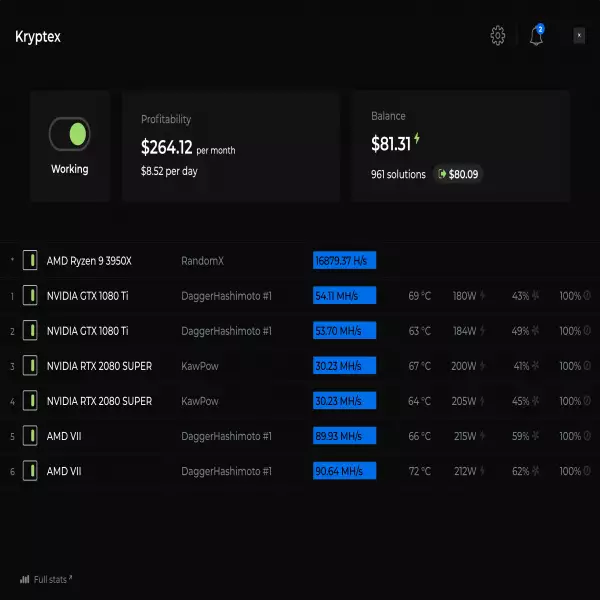Click the power bolt icon next to 180W
The image size is (600, 600).
point(483,296)
